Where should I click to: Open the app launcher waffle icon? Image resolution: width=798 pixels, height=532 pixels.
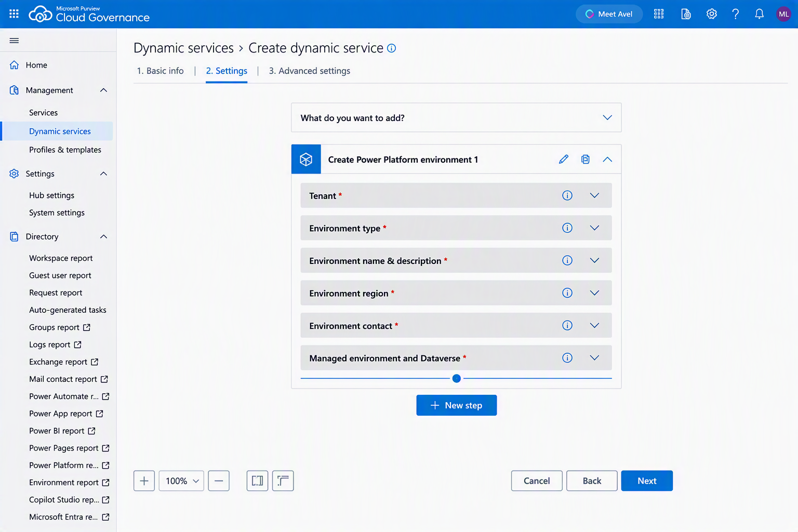point(14,14)
